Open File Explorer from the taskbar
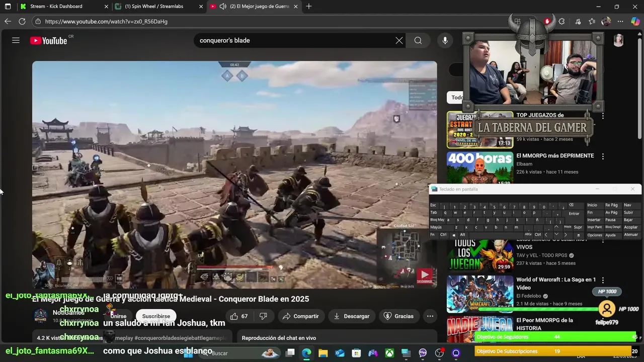This screenshot has width=644, height=362. click(323, 353)
